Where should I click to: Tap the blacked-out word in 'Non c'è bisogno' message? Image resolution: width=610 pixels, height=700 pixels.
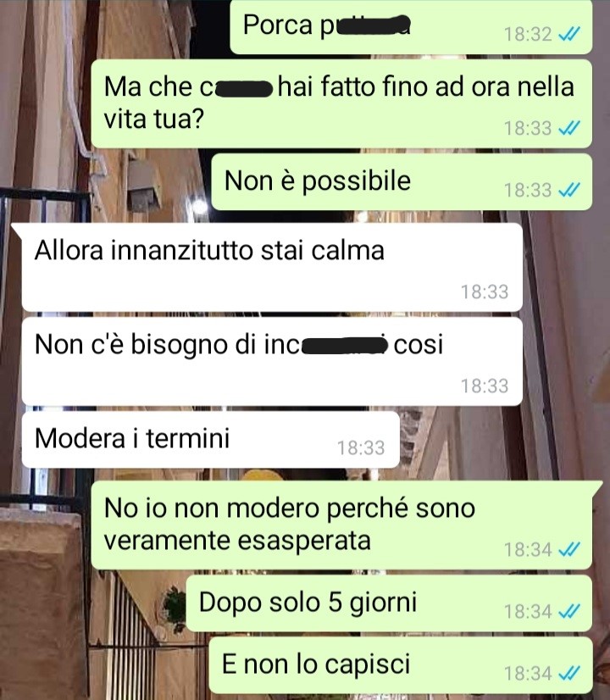pos(345,346)
